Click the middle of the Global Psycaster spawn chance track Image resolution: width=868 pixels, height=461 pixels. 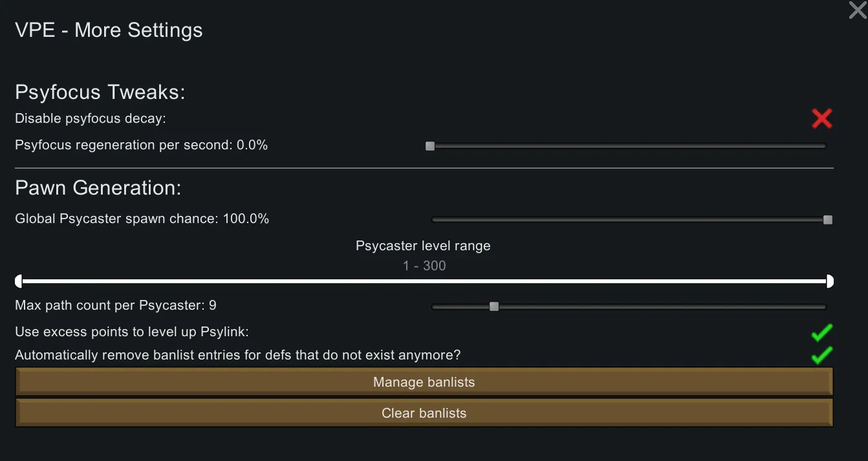(629, 220)
